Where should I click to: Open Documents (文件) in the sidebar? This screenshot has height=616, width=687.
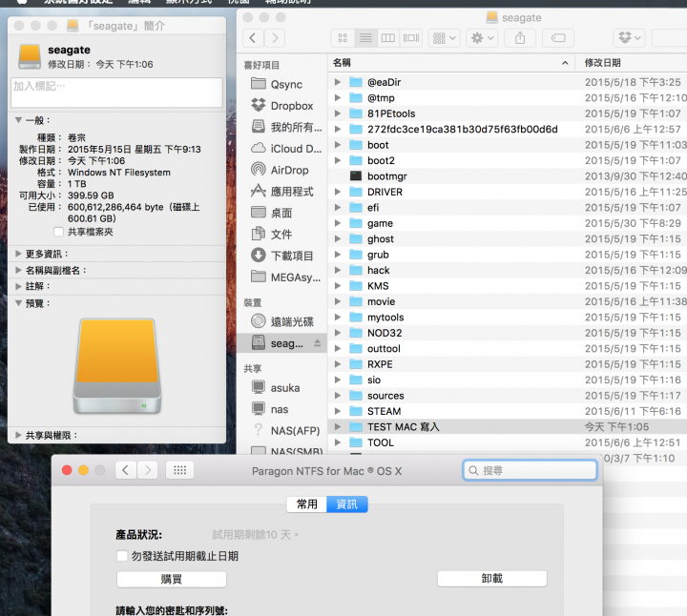[x=282, y=235]
